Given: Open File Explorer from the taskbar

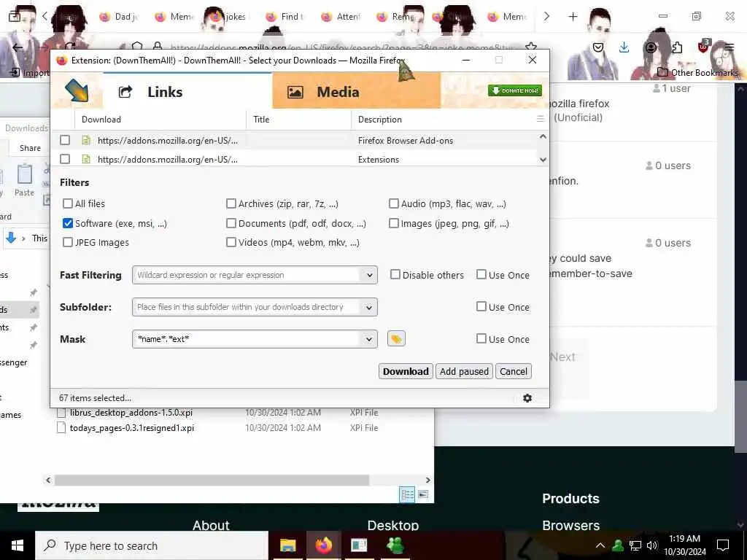Looking at the screenshot, I should pyautogui.click(x=287, y=545).
